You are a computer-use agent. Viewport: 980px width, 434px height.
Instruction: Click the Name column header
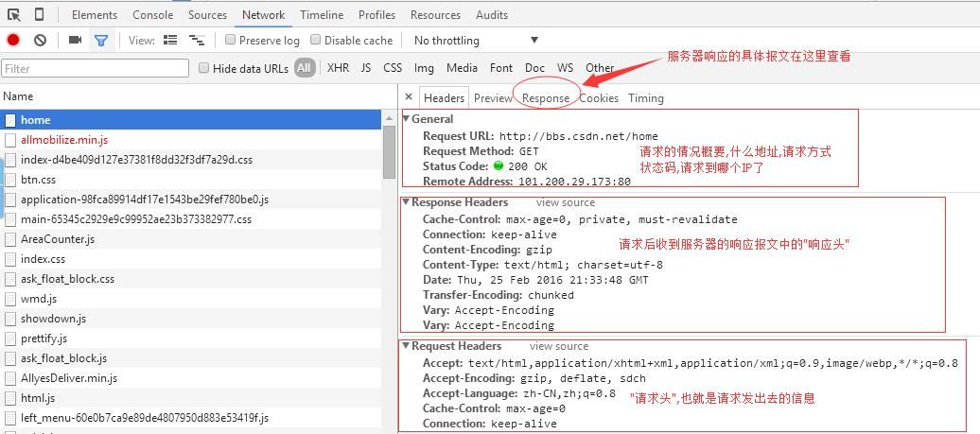[198, 96]
